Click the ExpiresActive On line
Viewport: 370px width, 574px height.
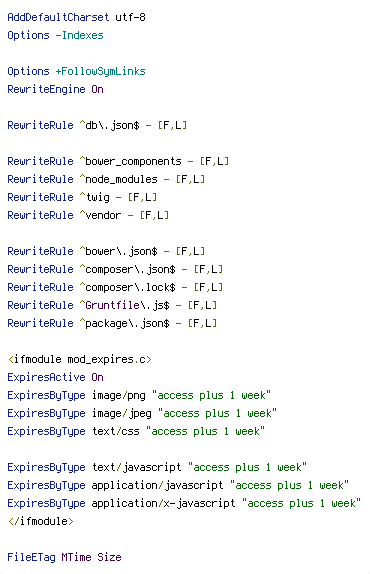[55, 377]
